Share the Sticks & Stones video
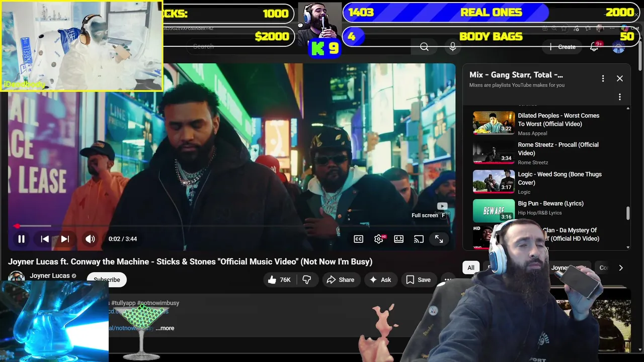Image resolution: width=644 pixels, height=362 pixels. click(x=341, y=280)
